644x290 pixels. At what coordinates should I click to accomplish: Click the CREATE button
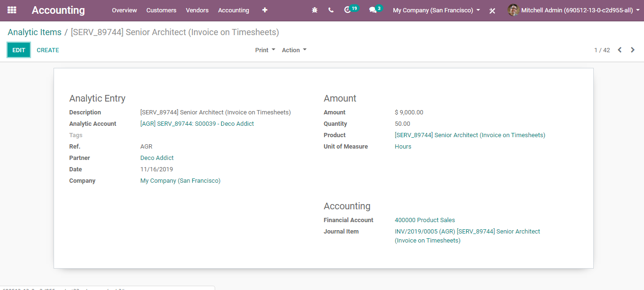click(48, 50)
